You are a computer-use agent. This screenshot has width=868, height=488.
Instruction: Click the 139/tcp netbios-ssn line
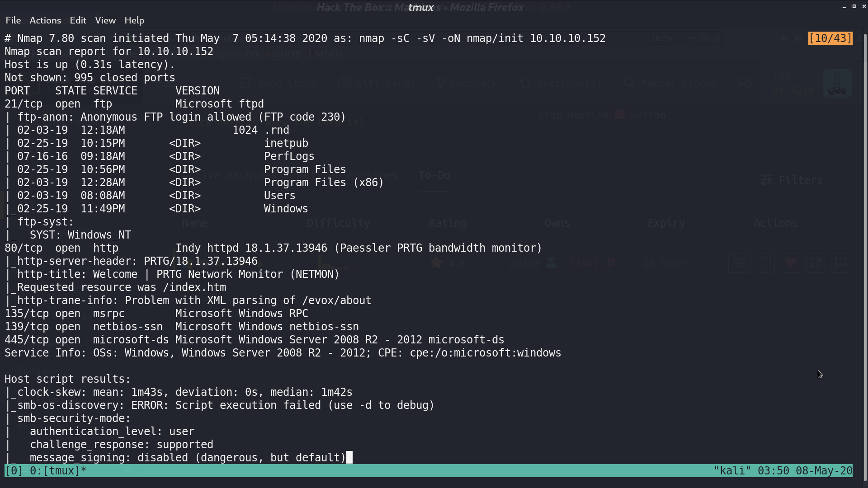pyautogui.click(x=182, y=327)
